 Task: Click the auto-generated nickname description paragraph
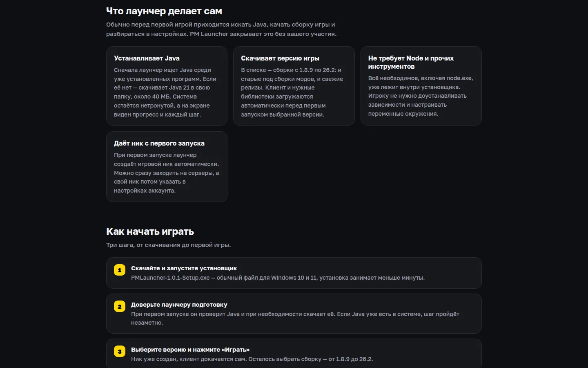tap(167, 173)
